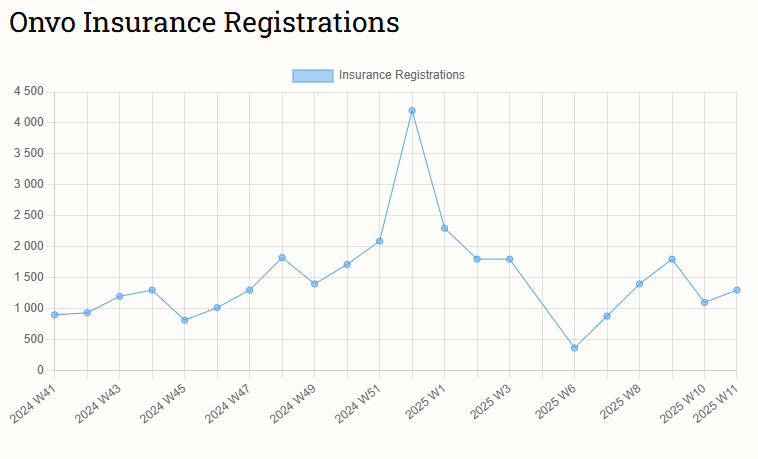Select the data point at 2025 W3

tap(509, 259)
